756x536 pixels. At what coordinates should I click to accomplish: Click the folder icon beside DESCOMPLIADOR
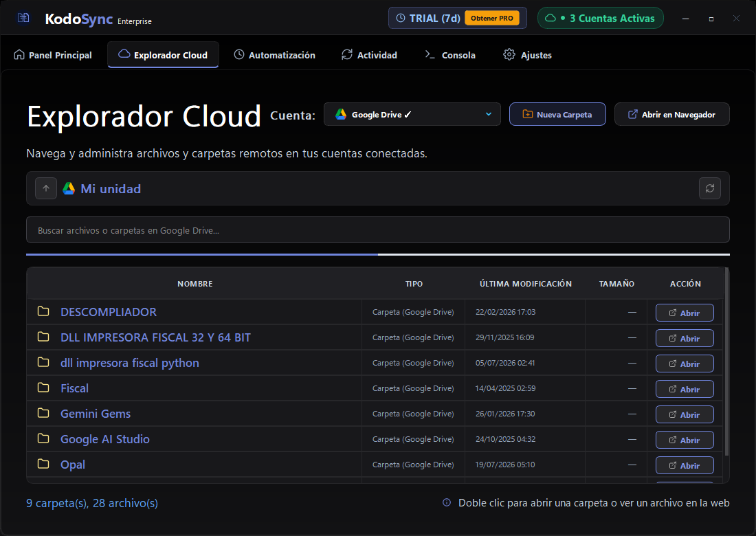point(43,311)
